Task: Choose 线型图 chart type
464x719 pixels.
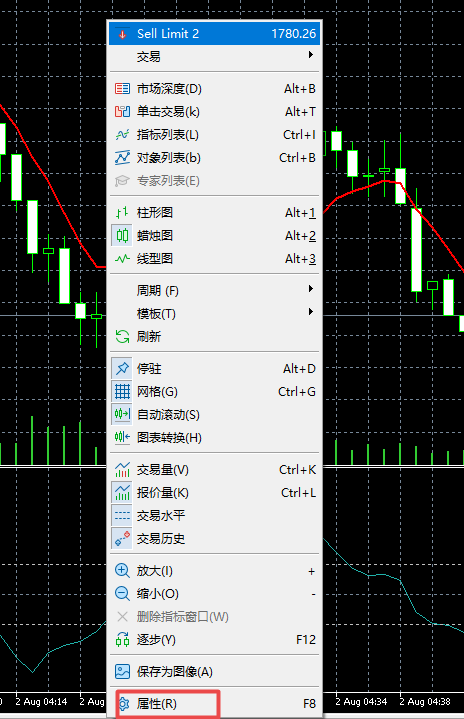Action: pos(215,259)
